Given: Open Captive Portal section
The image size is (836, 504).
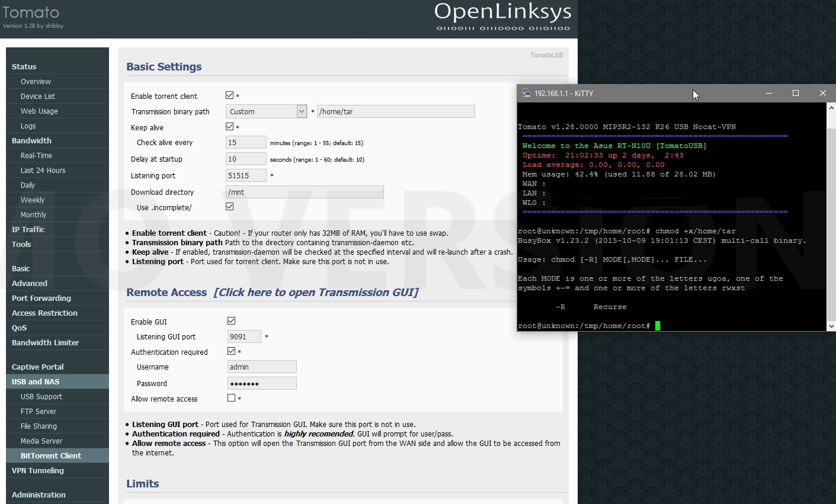Looking at the screenshot, I should point(57,367).
